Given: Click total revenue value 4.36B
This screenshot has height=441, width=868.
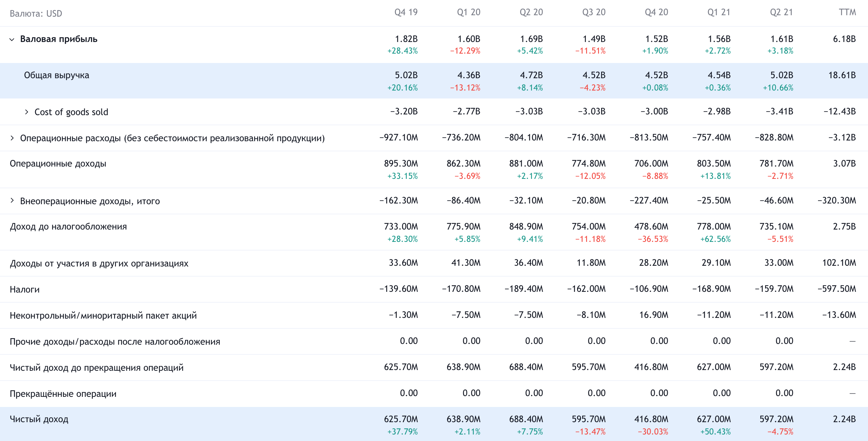Looking at the screenshot, I should (469, 75).
